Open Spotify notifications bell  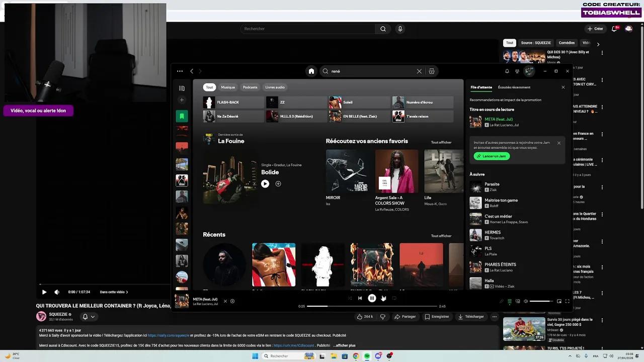click(x=507, y=71)
